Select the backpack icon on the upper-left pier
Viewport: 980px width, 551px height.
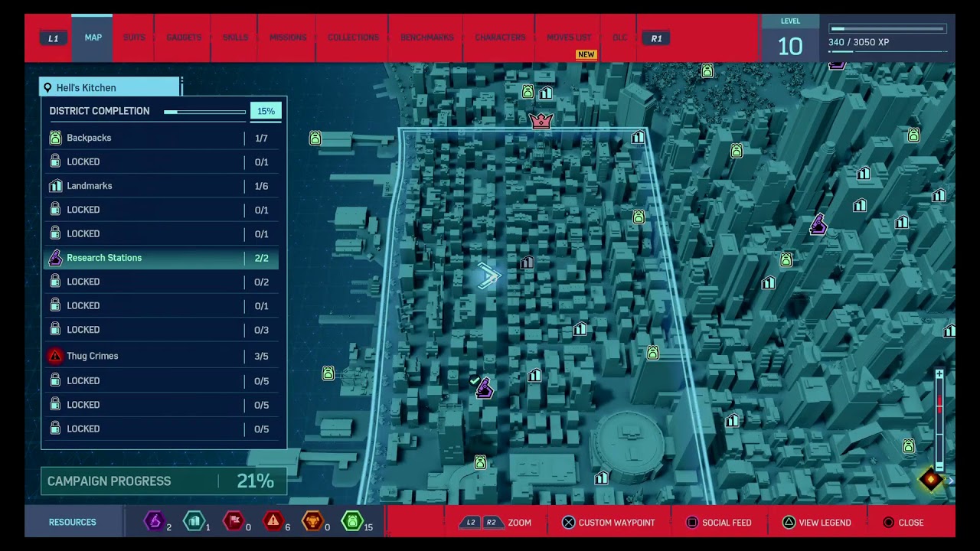315,138
